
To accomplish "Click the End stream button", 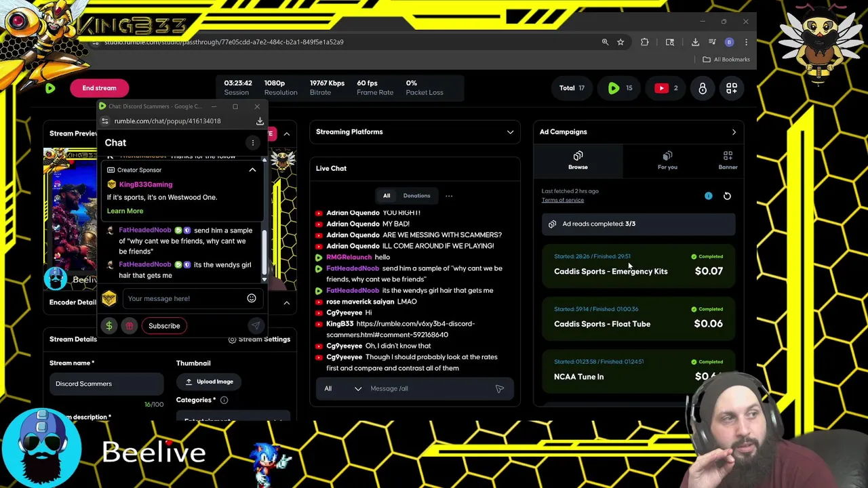I will [x=99, y=88].
